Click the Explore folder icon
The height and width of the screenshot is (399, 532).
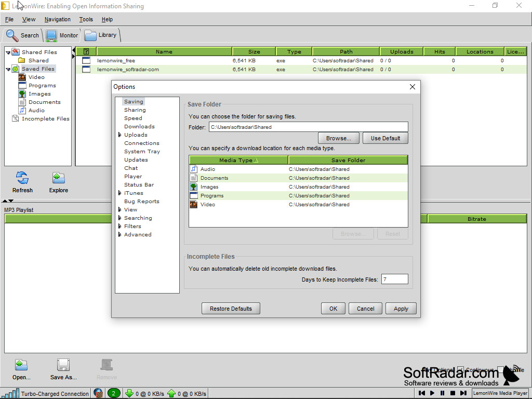click(x=58, y=178)
